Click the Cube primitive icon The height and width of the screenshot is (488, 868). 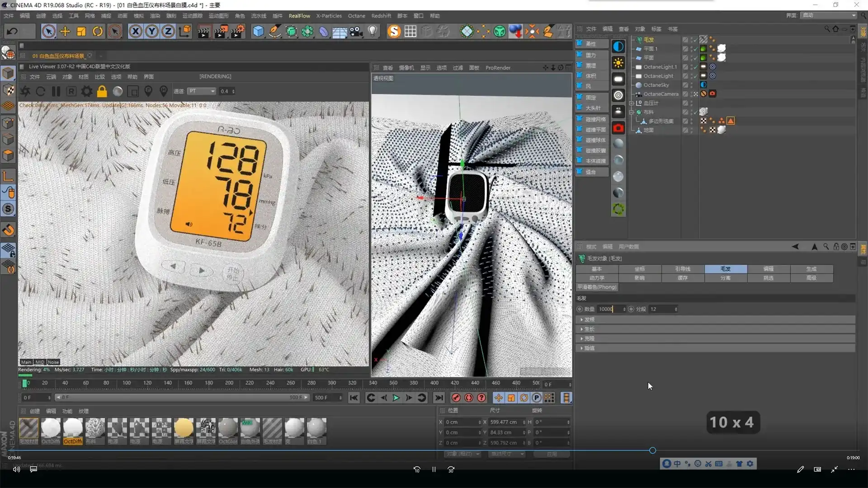coord(258,31)
